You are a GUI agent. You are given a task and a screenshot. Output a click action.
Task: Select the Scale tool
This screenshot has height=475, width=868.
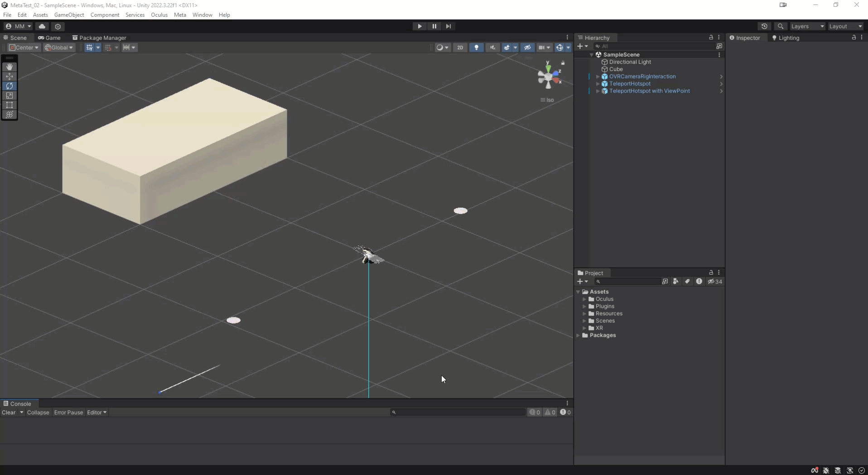pos(10,95)
